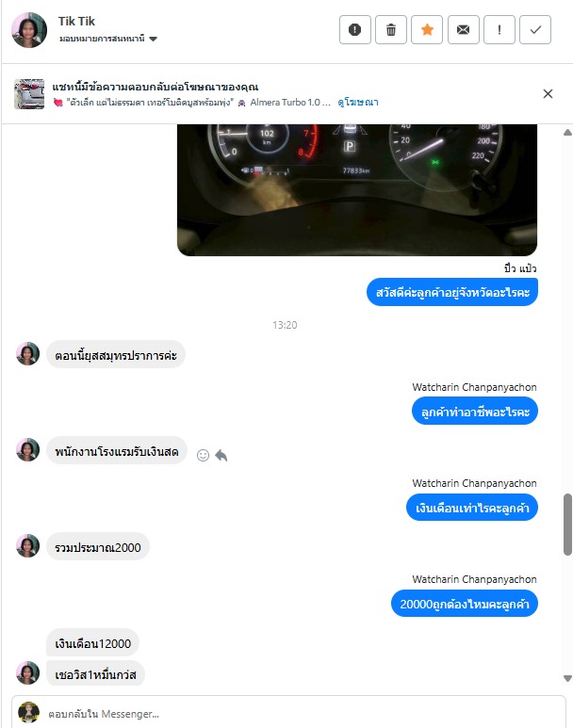The width and height of the screenshot is (573, 728).
Task: Add emoji reaction to hotel staff message
Action: pos(203,455)
